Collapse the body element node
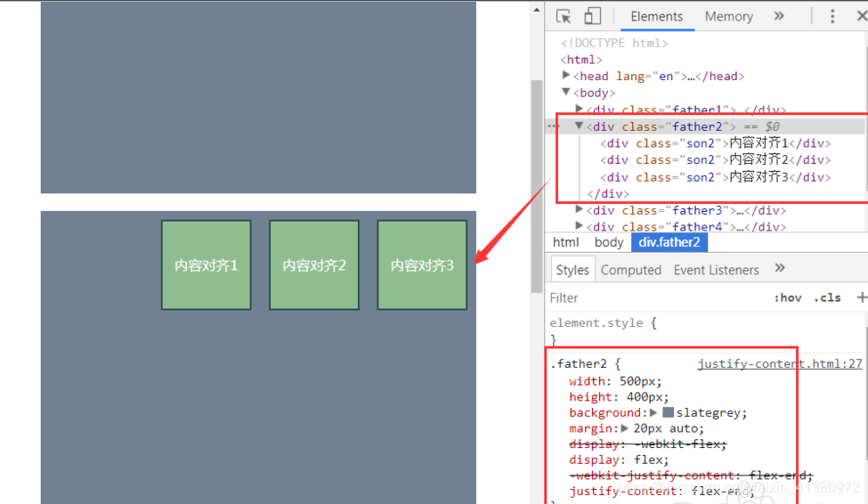This screenshot has width=868, height=504. pyautogui.click(x=565, y=92)
